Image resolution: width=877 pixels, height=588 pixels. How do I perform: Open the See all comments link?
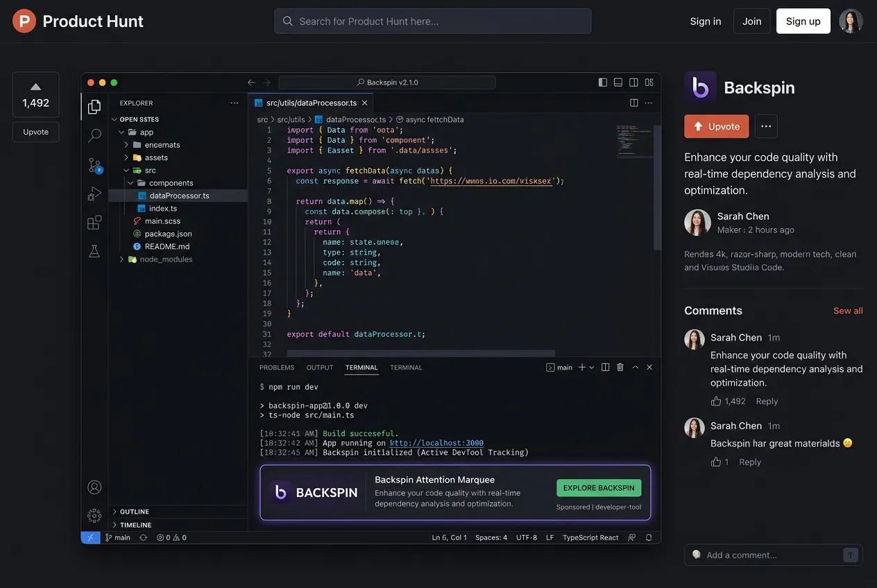pos(848,311)
